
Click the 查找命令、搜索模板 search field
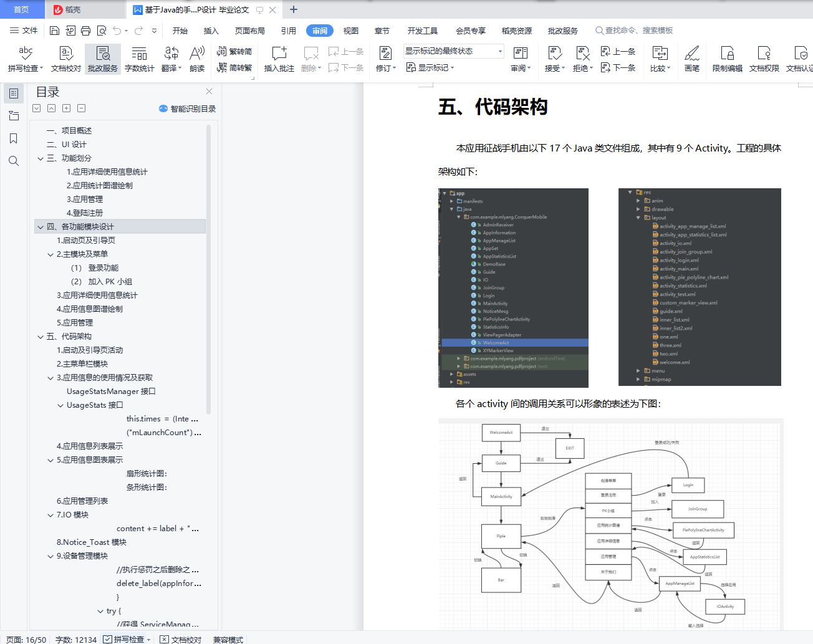coord(634,31)
